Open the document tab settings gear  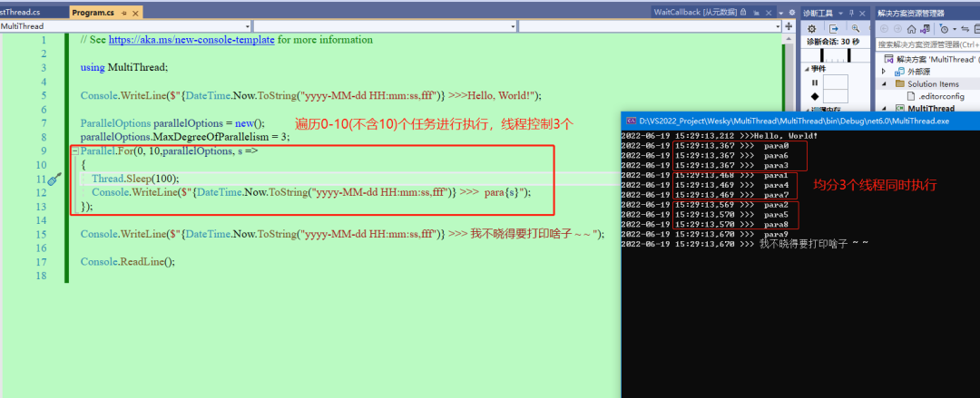pyautogui.click(x=792, y=13)
